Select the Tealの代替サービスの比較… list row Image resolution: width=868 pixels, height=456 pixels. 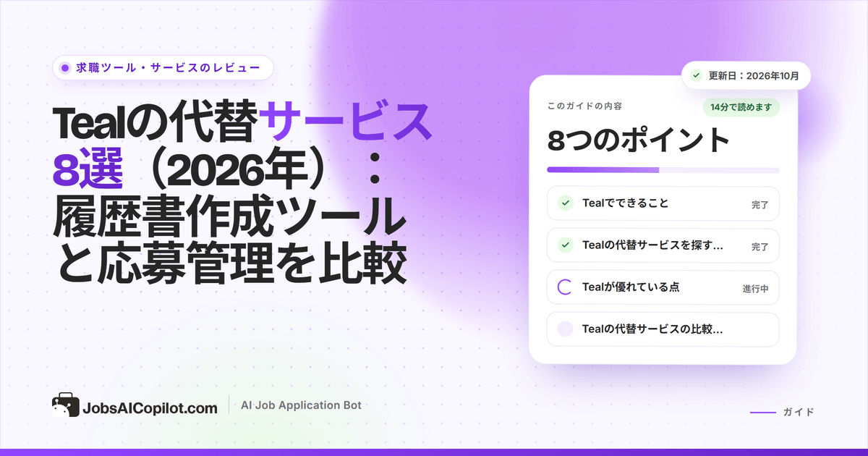[x=663, y=329]
